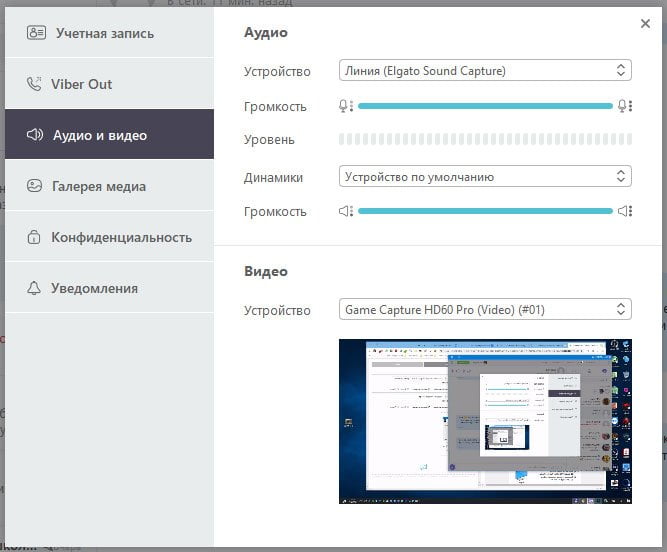667x552 pixels.
Task: Click the high microphone volume icon
Action: [x=625, y=106]
